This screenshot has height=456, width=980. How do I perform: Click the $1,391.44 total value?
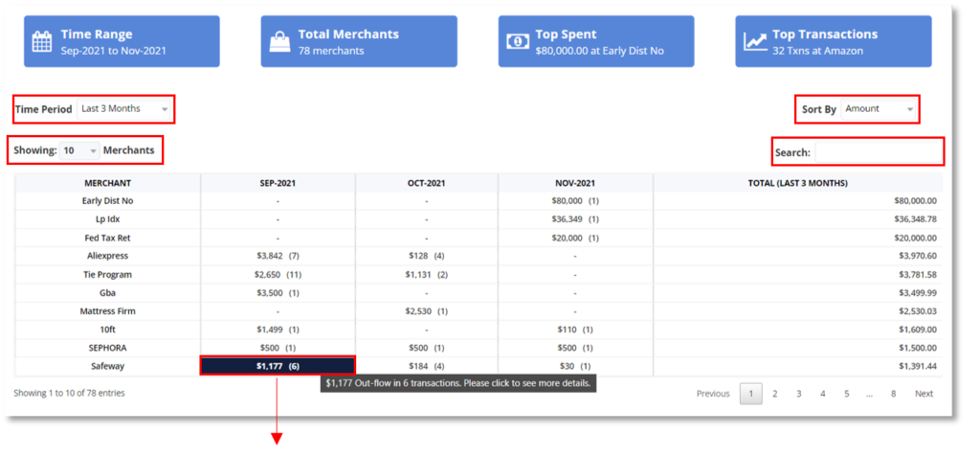(x=918, y=366)
